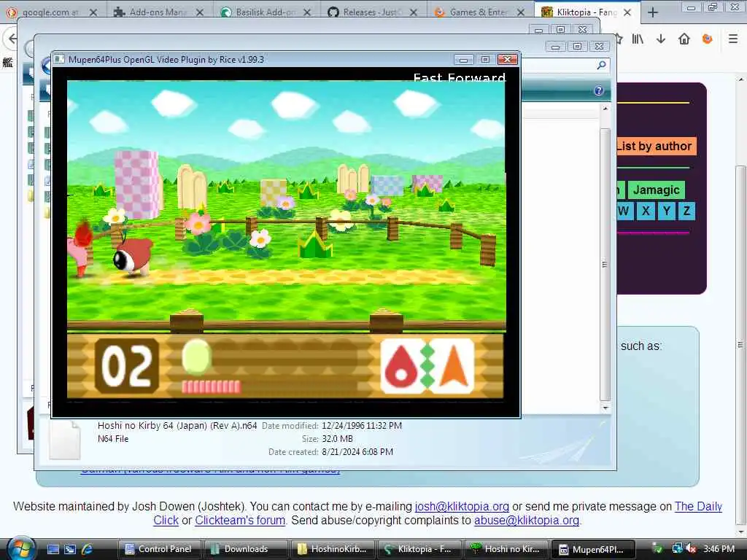The width and height of the screenshot is (747, 560).
Task: Click Switch between windows quick launch icon
Action: [x=70, y=549]
